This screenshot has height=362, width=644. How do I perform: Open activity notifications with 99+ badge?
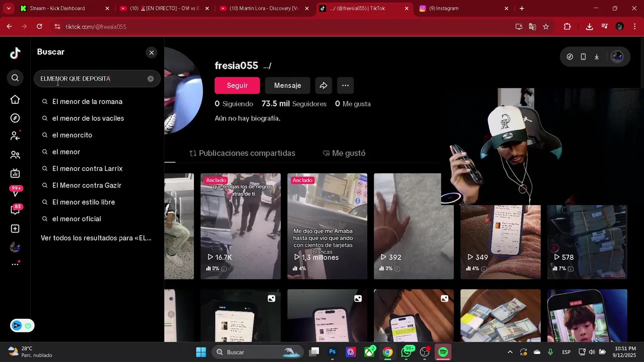pyautogui.click(x=15, y=192)
